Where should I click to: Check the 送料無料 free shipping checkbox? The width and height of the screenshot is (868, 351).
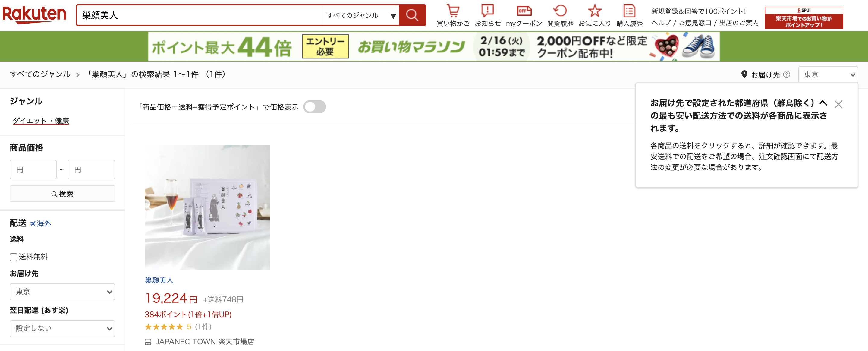[14, 257]
